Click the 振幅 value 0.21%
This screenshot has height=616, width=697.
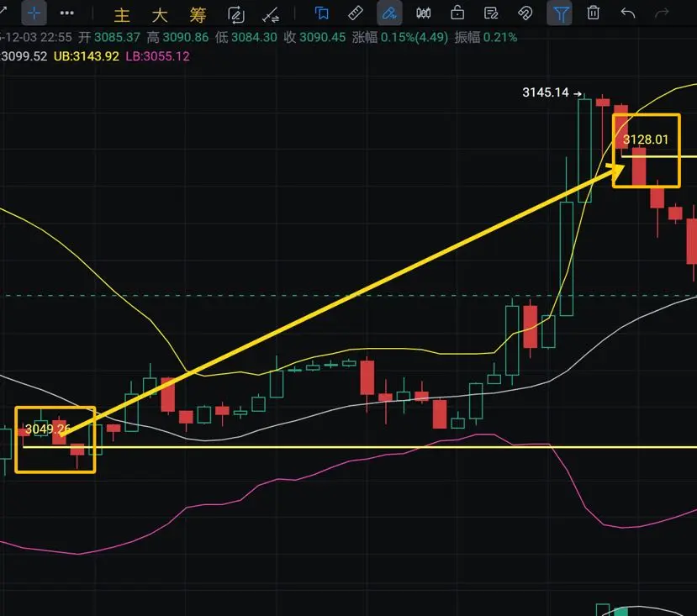point(500,37)
